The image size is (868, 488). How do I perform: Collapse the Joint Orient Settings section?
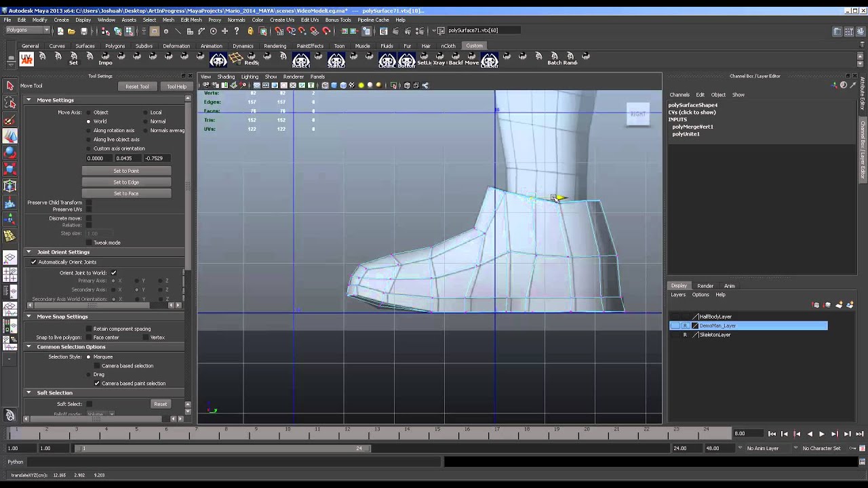(29, 252)
